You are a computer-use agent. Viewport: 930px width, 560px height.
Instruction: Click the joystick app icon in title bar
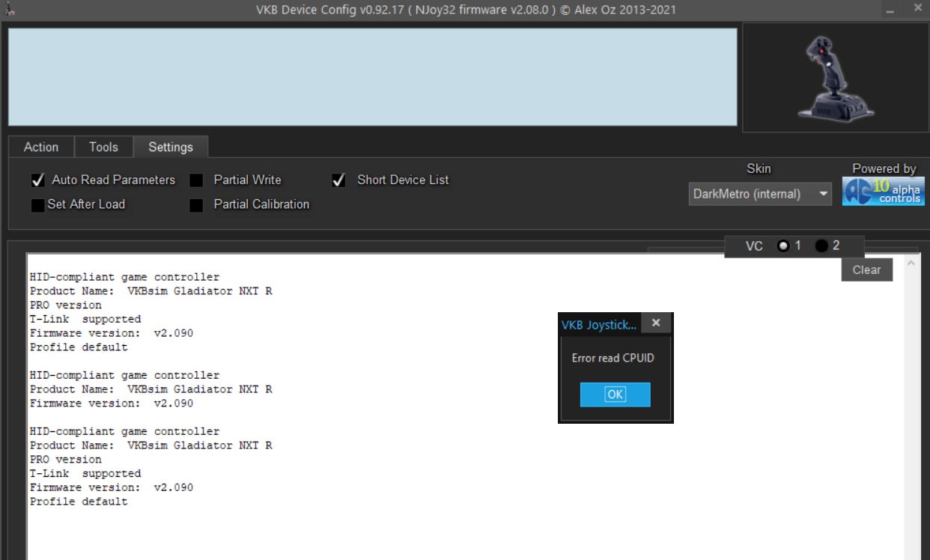pos(10,10)
